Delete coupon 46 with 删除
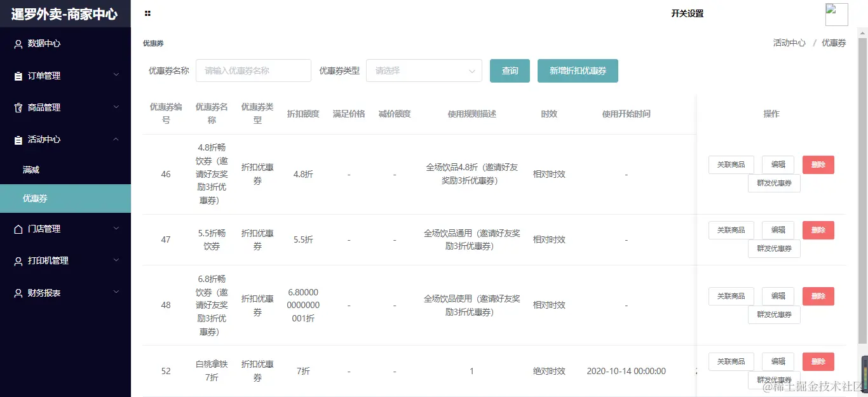 pyautogui.click(x=818, y=165)
